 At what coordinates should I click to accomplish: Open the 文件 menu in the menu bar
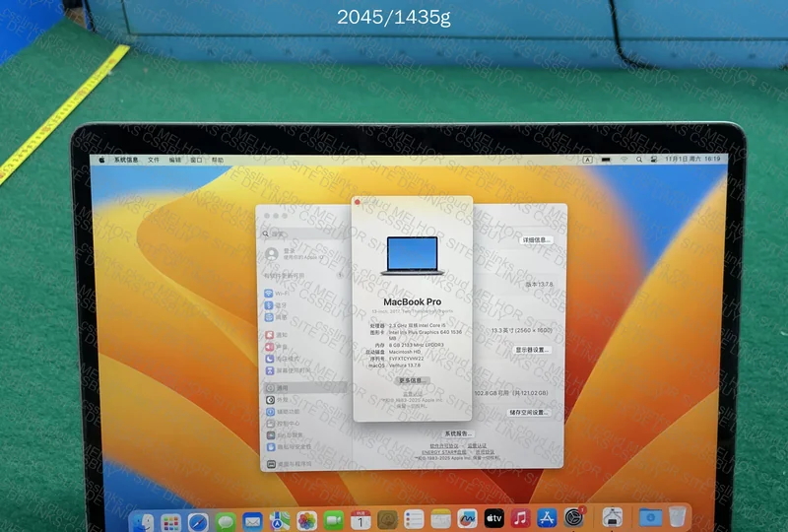click(154, 160)
